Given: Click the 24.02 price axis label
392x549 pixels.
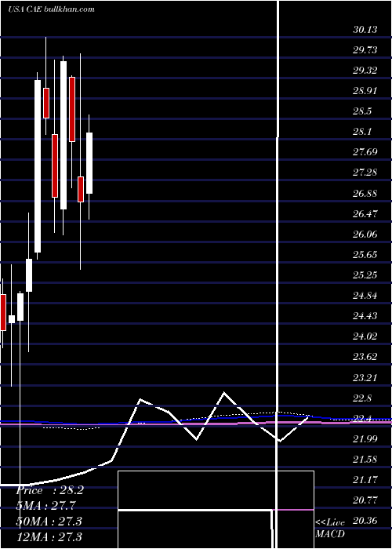Looking at the screenshot, I should click(x=365, y=336).
